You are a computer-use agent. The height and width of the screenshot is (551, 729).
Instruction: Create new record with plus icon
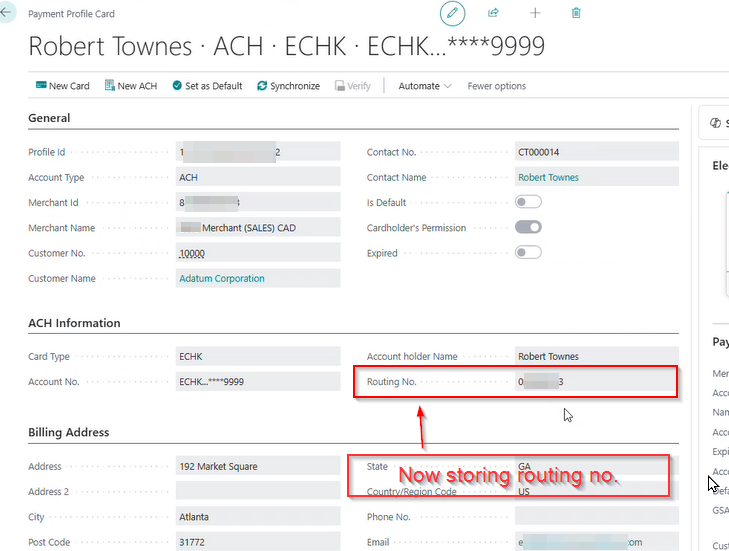(535, 13)
